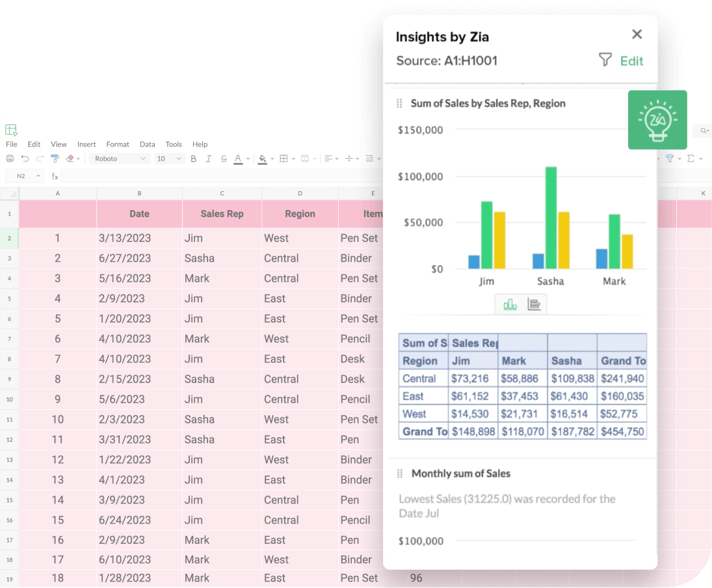Click the tall green Sasha bar in chart

coord(551,218)
